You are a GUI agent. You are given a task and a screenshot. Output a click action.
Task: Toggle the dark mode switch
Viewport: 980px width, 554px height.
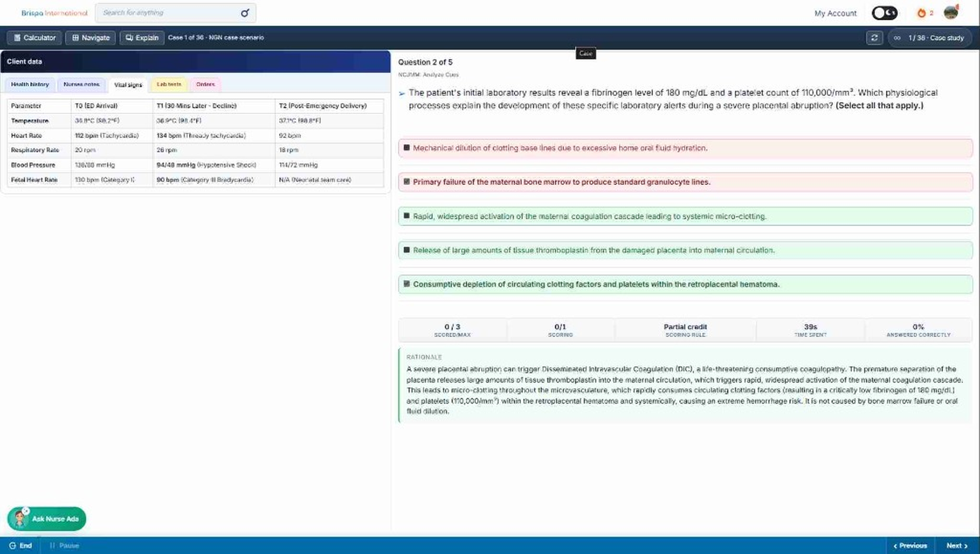point(884,13)
